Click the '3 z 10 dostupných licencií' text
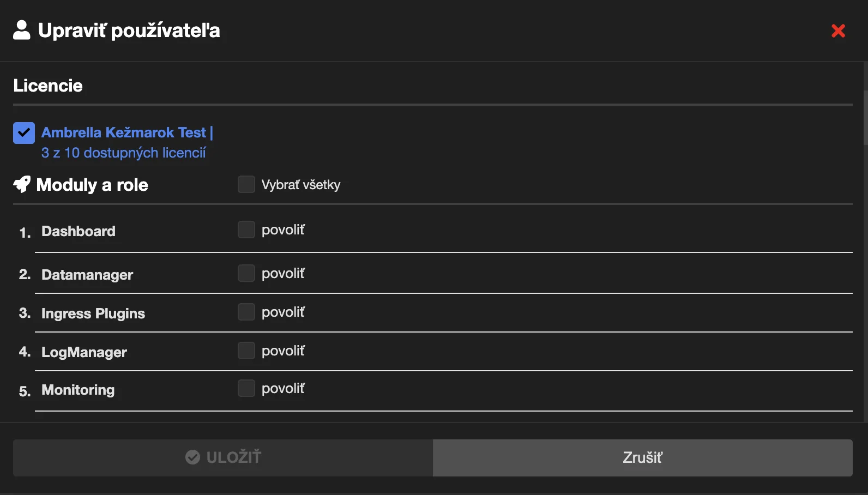The height and width of the screenshot is (495, 868). [x=124, y=153]
